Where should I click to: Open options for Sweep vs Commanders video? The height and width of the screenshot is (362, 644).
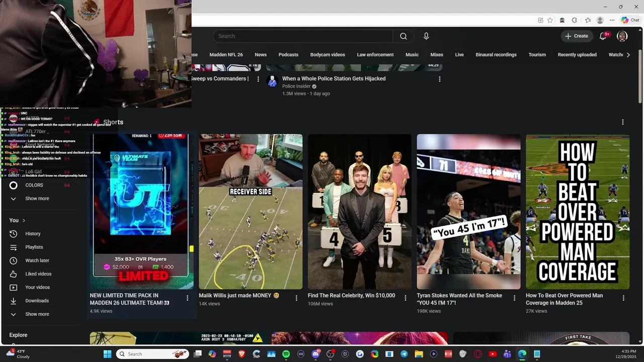[x=258, y=79]
